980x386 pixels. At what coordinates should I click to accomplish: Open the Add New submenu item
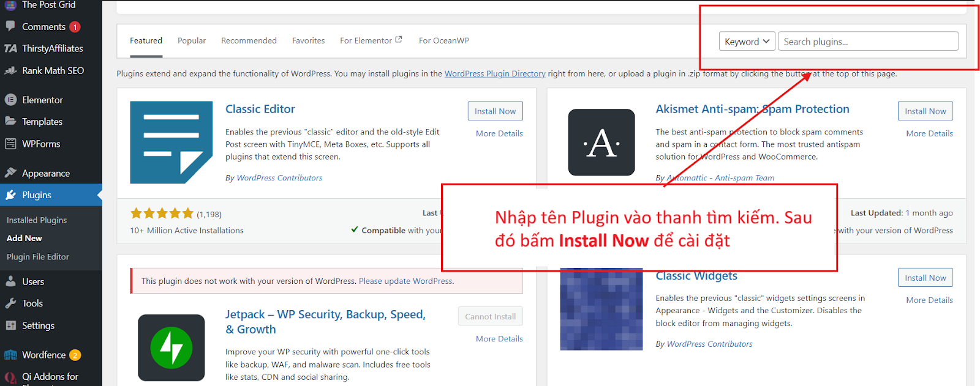coord(24,238)
